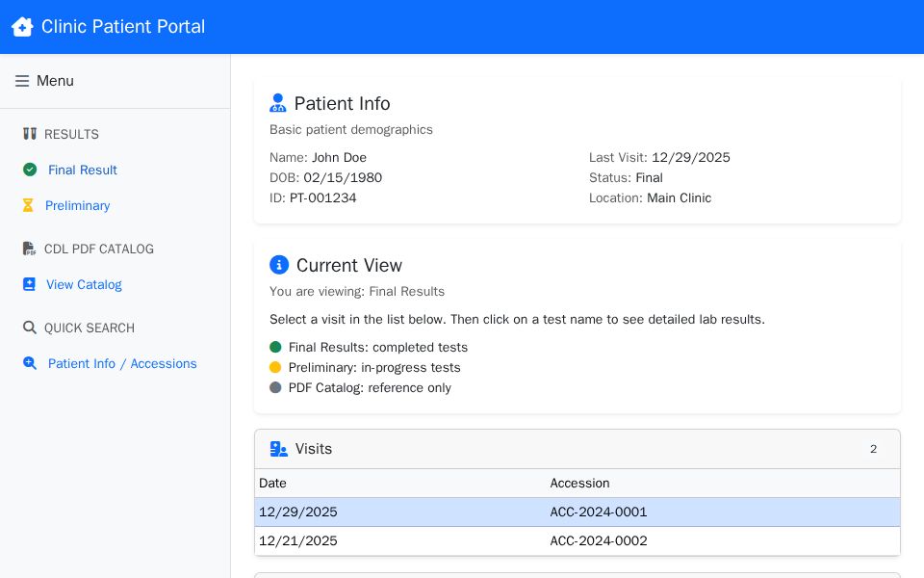Toggle the yellow Preliminary legend dot
This screenshot has height=578, width=924.
point(275,367)
